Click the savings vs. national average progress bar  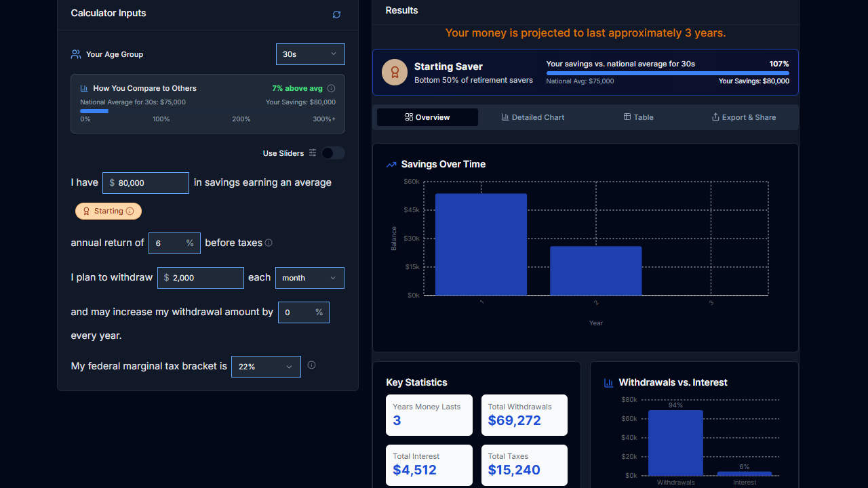pyautogui.click(x=667, y=73)
